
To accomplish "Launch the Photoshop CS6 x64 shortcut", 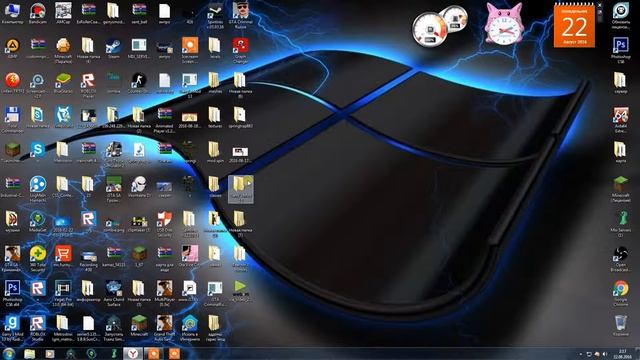I will (12, 293).
